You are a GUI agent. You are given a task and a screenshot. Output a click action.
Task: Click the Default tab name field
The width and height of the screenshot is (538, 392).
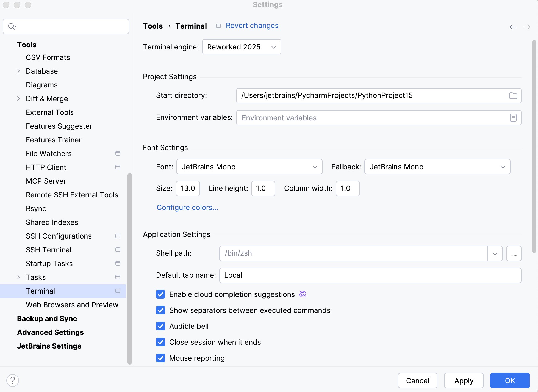[370, 275]
